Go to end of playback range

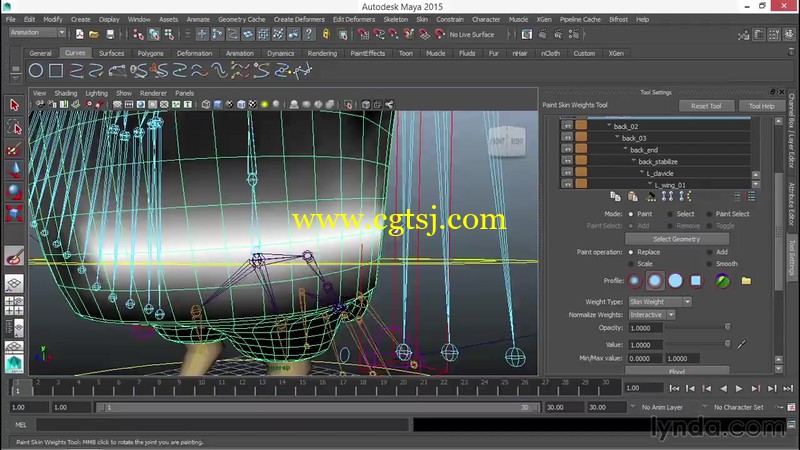coord(788,389)
